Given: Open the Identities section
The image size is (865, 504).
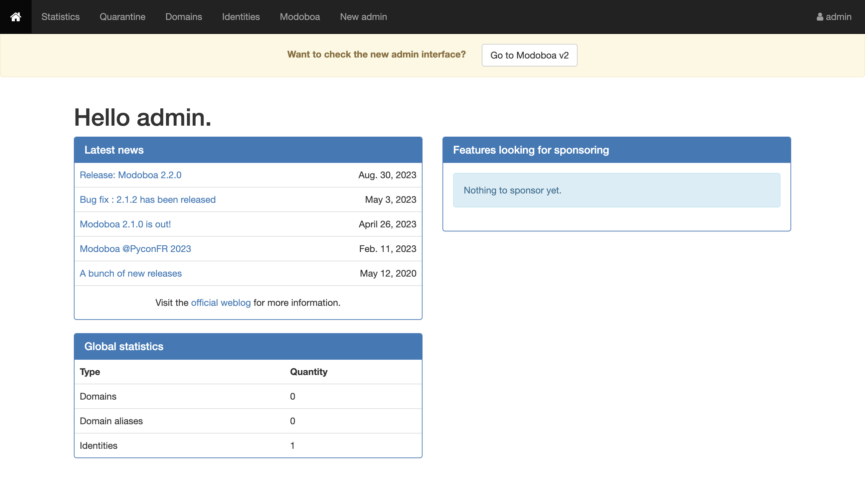Looking at the screenshot, I should tap(241, 17).
